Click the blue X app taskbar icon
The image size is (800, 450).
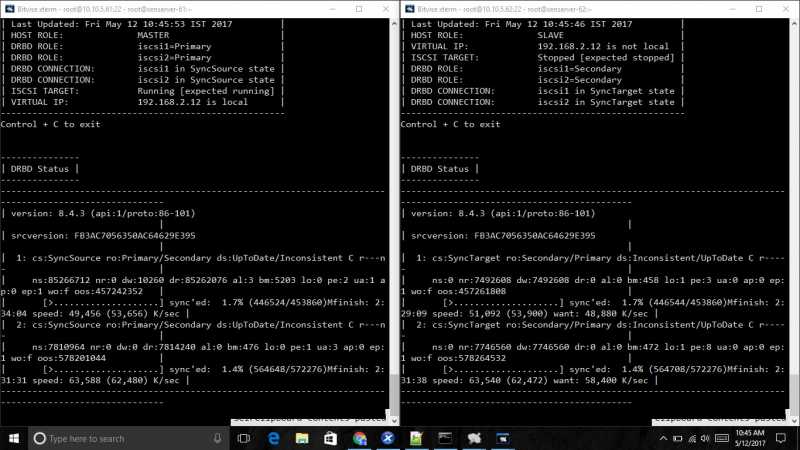[388, 438]
